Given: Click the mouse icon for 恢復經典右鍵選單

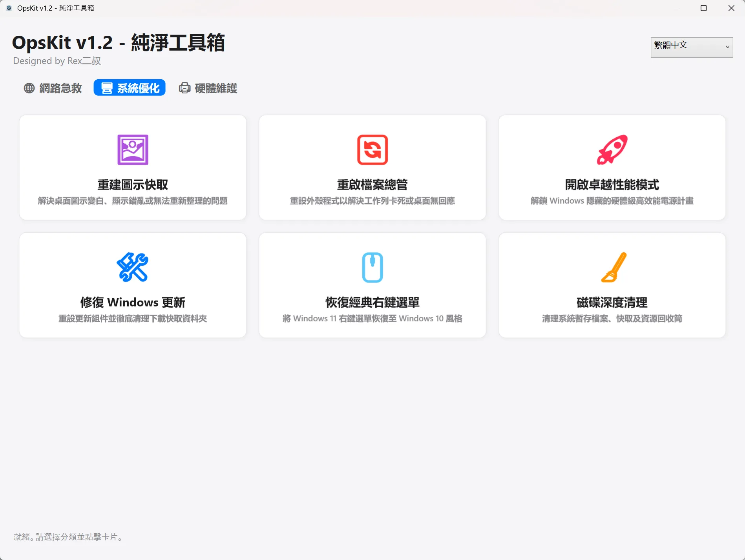Looking at the screenshot, I should pos(372,267).
